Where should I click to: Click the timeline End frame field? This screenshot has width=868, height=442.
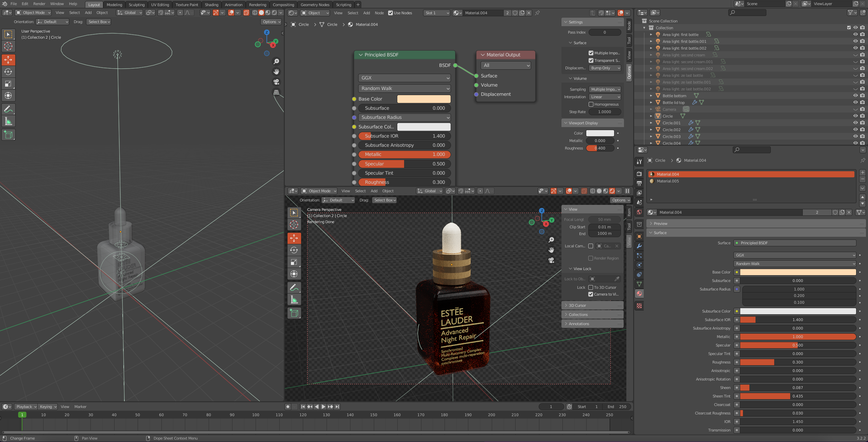coord(617,407)
